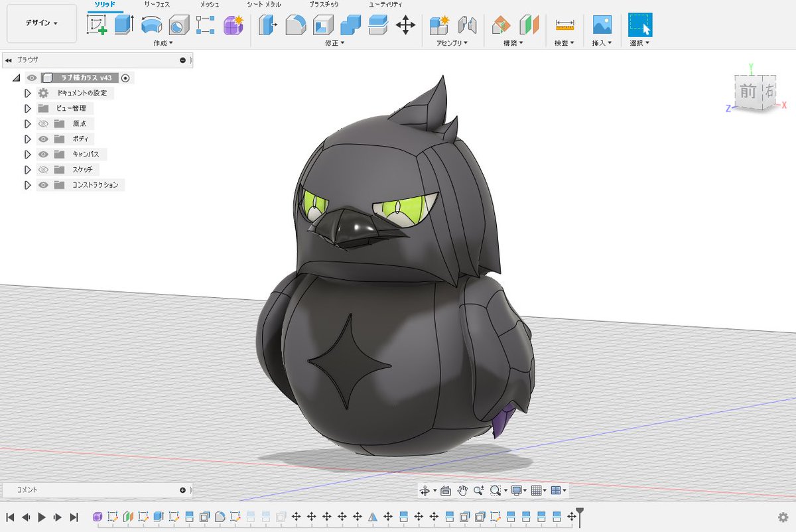Image resolution: width=796 pixels, height=532 pixels.
Task: Switch to the サーフェス tab
Action: click(x=158, y=5)
